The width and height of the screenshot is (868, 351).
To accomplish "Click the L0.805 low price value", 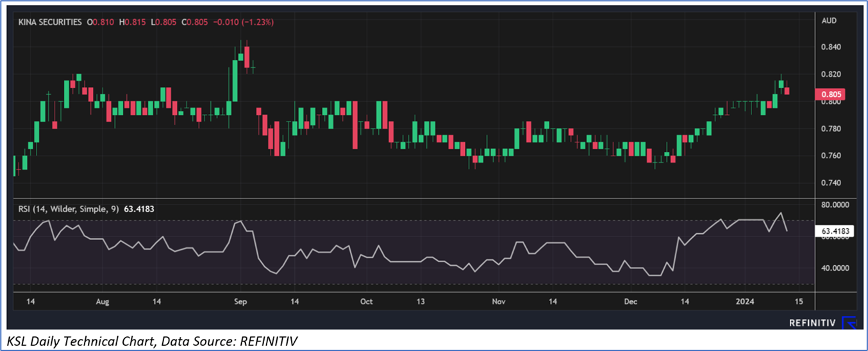I will (163, 22).
